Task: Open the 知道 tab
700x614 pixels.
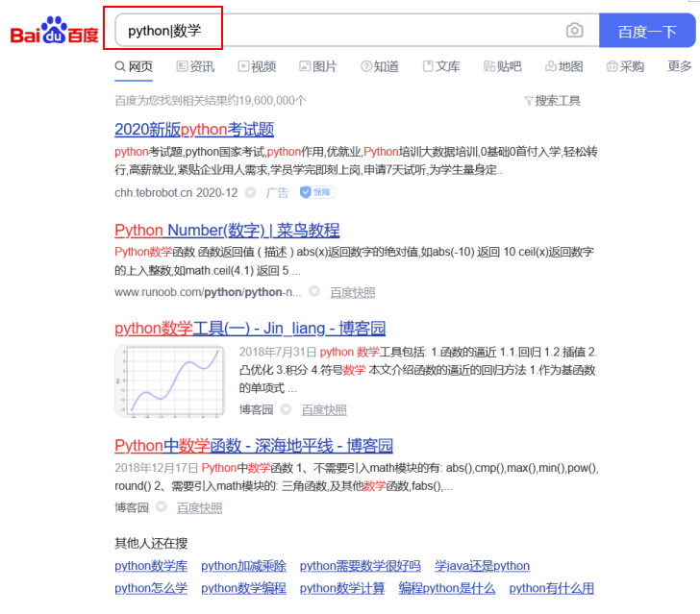Action: [380, 66]
